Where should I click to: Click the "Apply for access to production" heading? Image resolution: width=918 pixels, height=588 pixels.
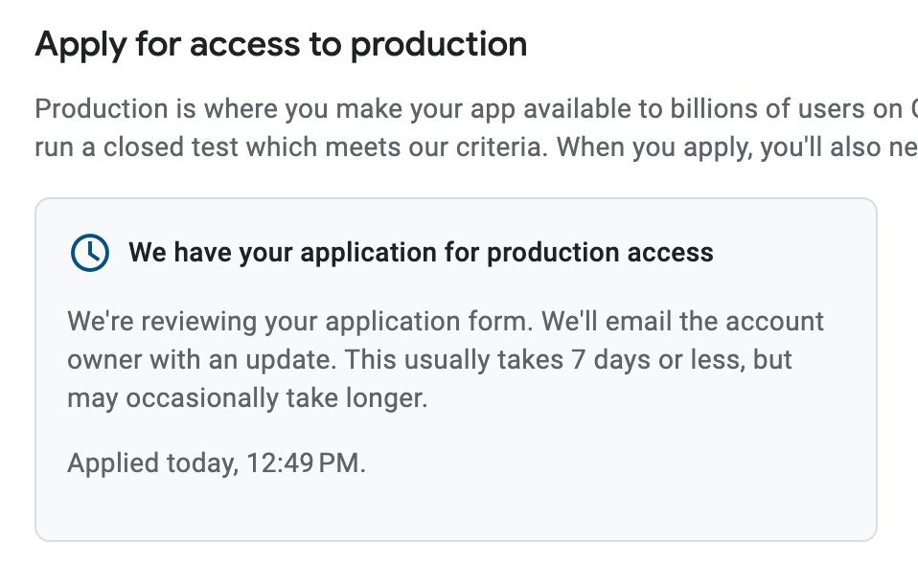(281, 44)
